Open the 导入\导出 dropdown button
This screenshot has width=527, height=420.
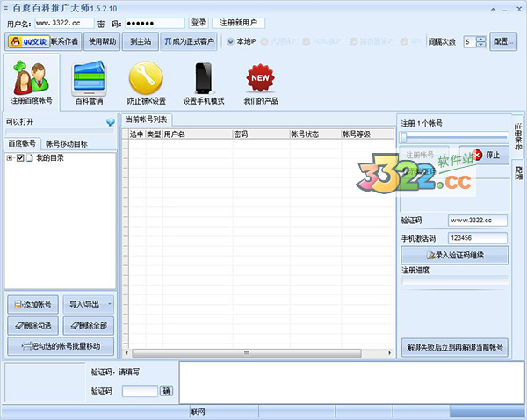pos(89,305)
